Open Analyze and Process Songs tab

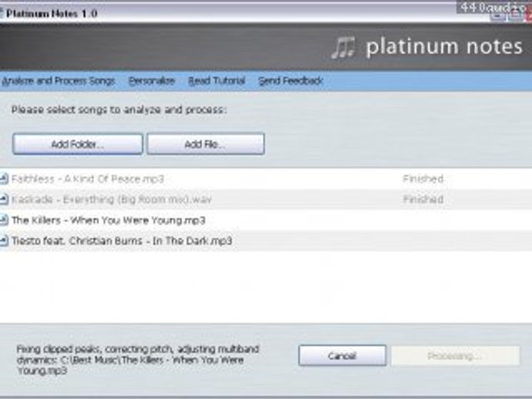click(59, 81)
